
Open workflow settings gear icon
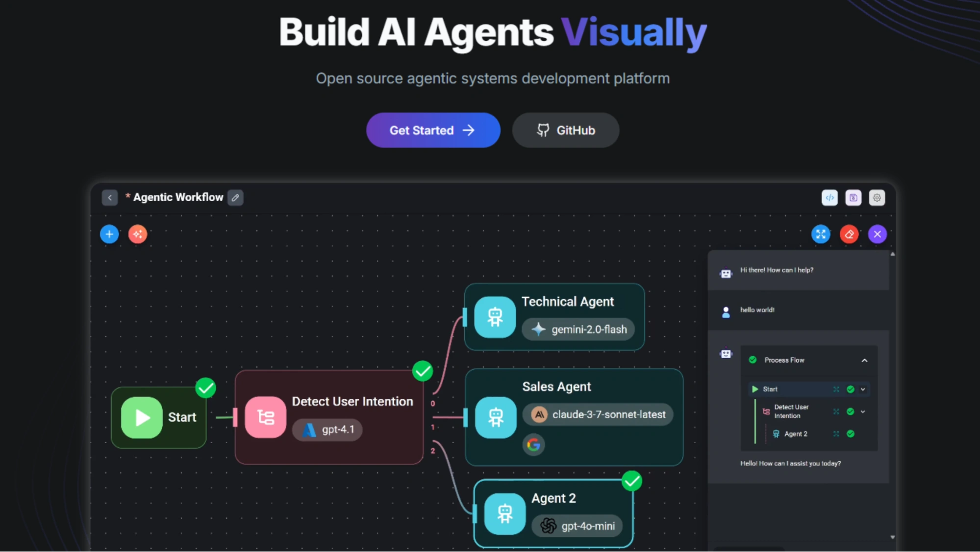click(x=877, y=198)
